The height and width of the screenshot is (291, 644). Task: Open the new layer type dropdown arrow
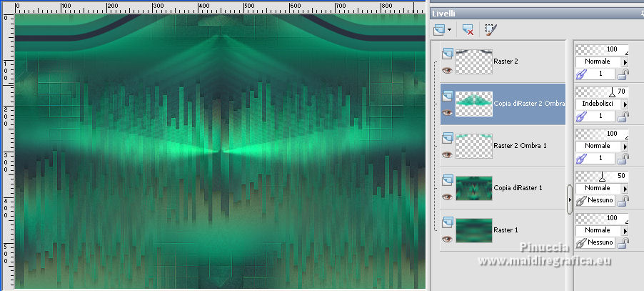(449, 30)
